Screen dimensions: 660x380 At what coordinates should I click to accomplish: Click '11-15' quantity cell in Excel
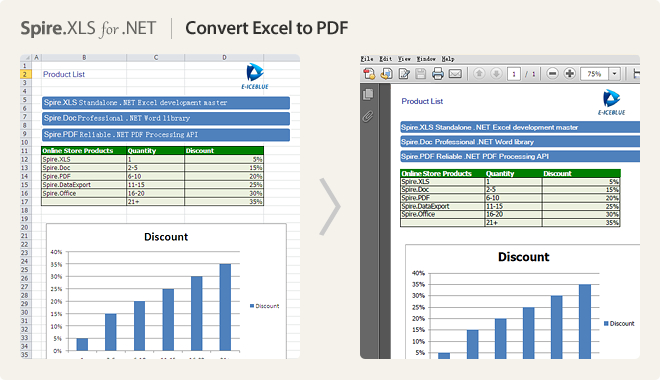point(155,185)
